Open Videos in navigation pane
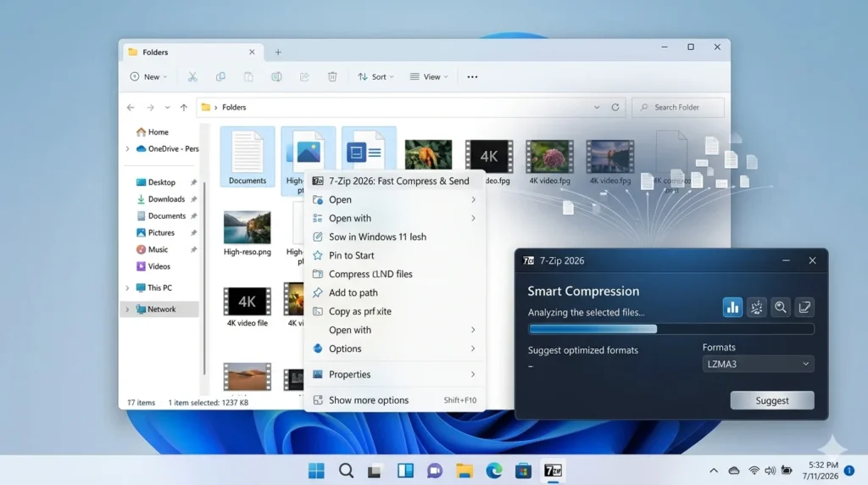868x485 pixels. 153,266
